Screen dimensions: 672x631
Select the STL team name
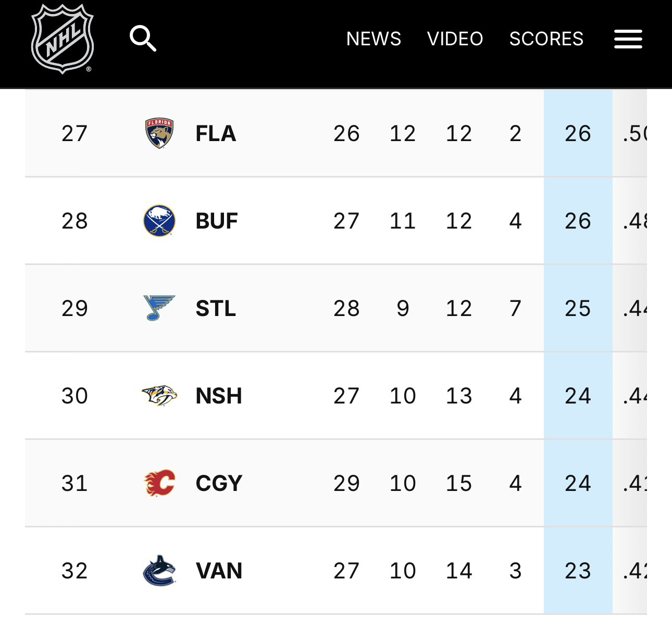pyautogui.click(x=216, y=309)
